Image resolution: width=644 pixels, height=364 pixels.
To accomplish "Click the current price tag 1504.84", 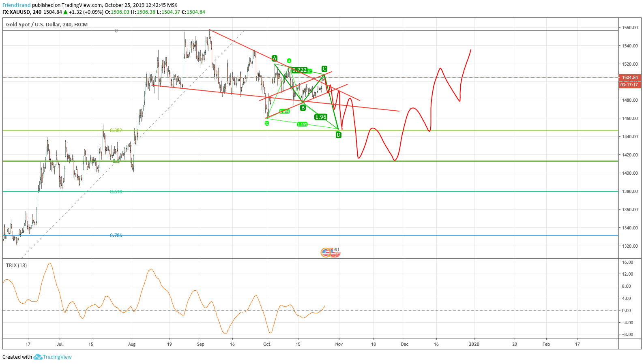I will tap(630, 77).
